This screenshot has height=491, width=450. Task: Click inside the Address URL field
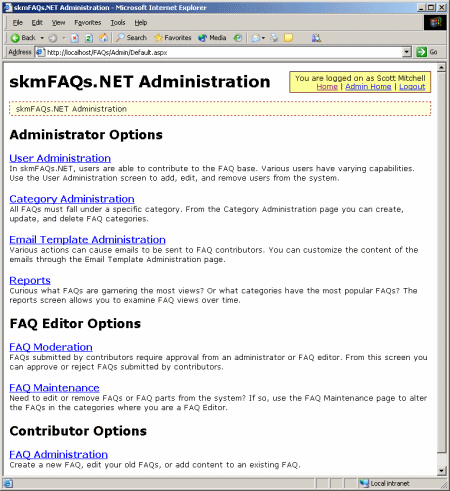coord(223,52)
